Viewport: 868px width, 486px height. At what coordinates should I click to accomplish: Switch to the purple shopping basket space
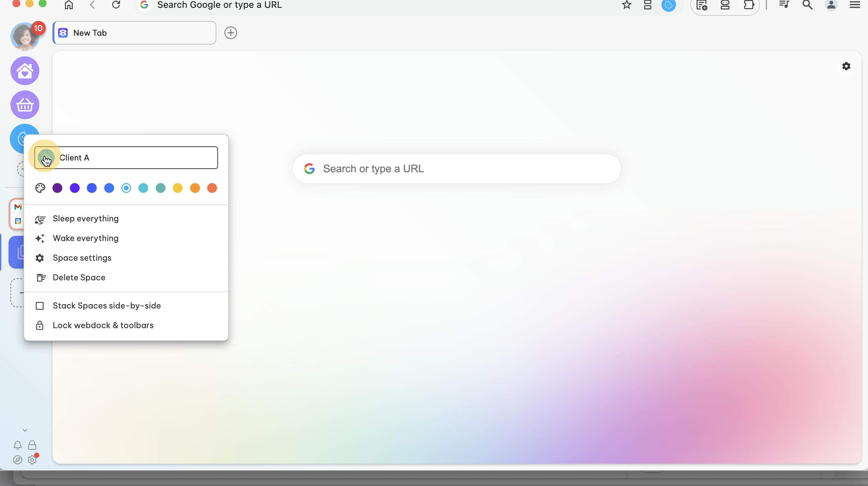(25, 105)
